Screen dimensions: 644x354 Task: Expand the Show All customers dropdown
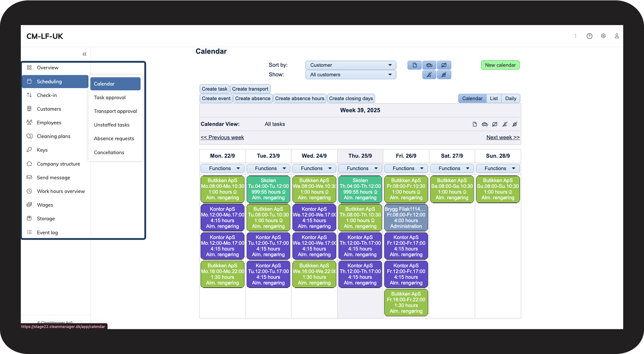[351, 75]
